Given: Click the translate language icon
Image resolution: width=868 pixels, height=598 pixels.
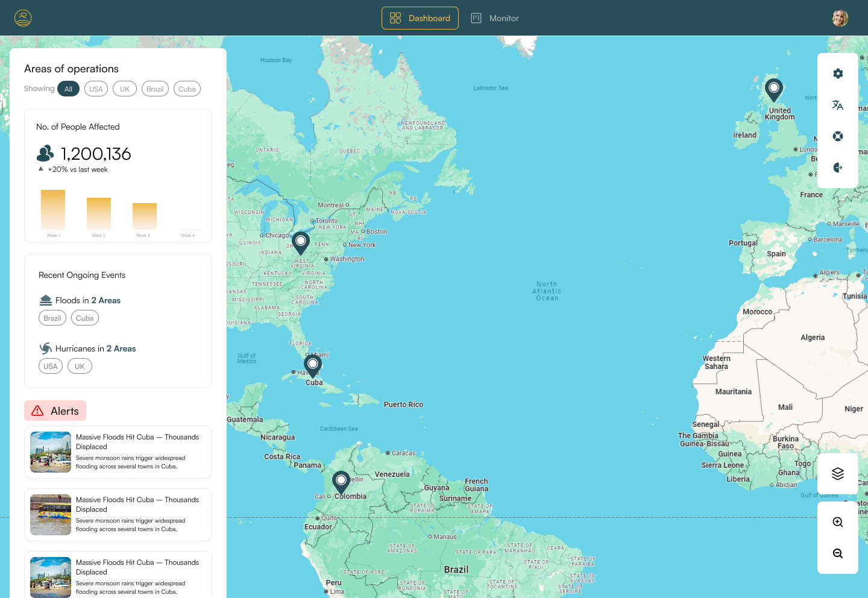Looking at the screenshot, I should click(x=837, y=105).
